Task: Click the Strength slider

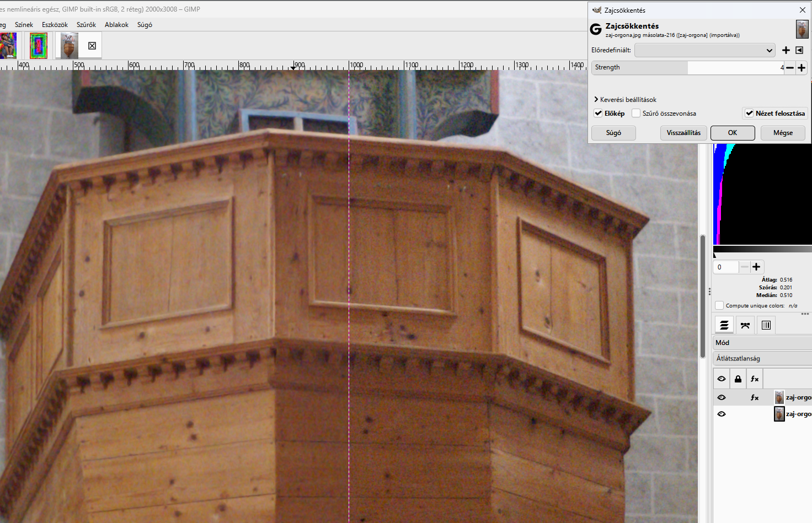Action: (688, 68)
